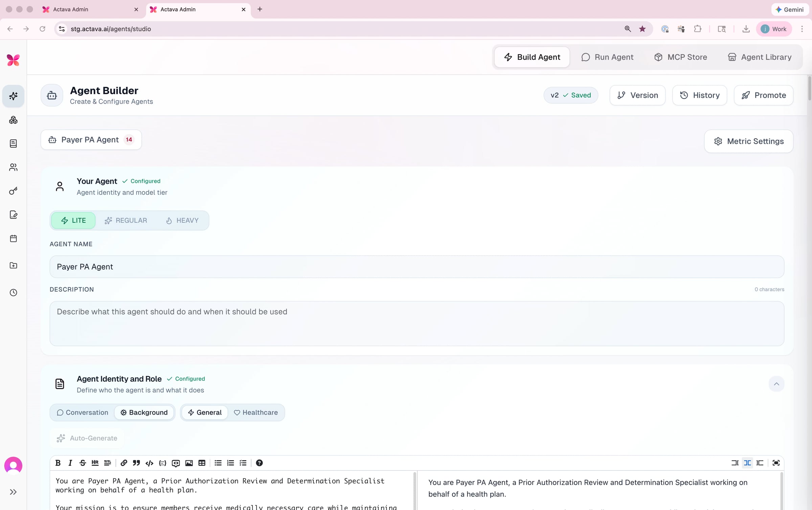Image resolution: width=812 pixels, height=510 pixels.
Task: Toggle fullscreen editor mode icon
Action: point(776,463)
